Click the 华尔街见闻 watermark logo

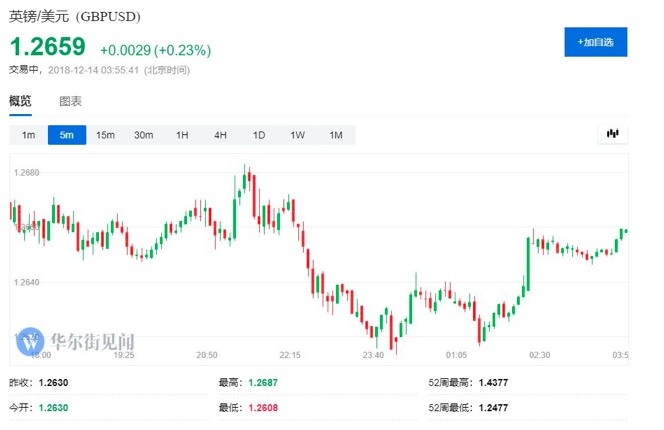(x=75, y=341)
